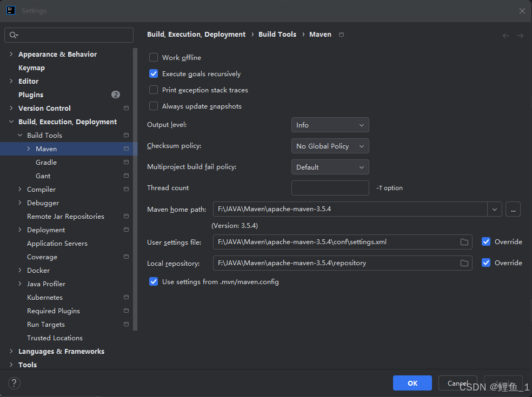Enable Print exception stack traces
The image size is (532, 397).
click(154, 90)
